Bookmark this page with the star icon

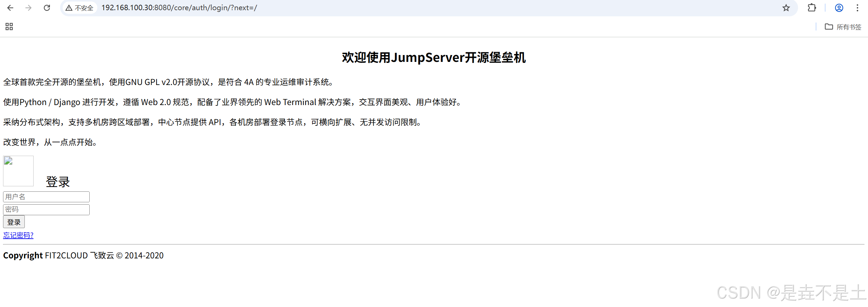[786, 8]
